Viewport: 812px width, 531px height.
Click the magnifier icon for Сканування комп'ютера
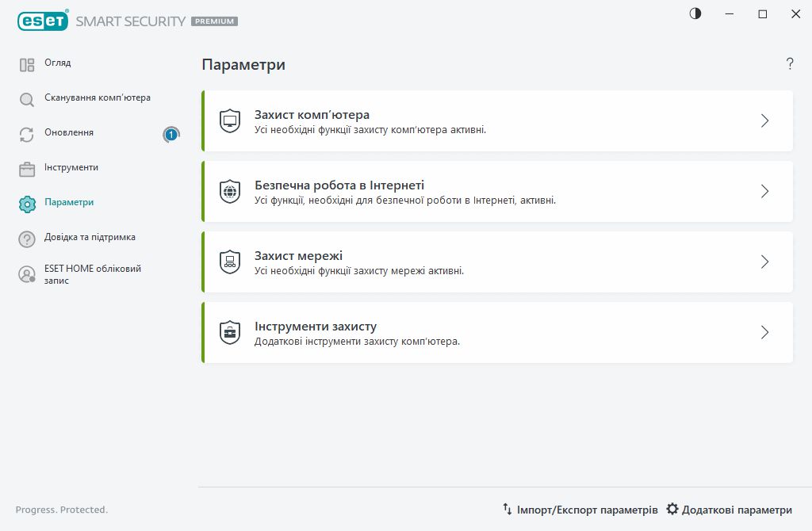[27, 100]
